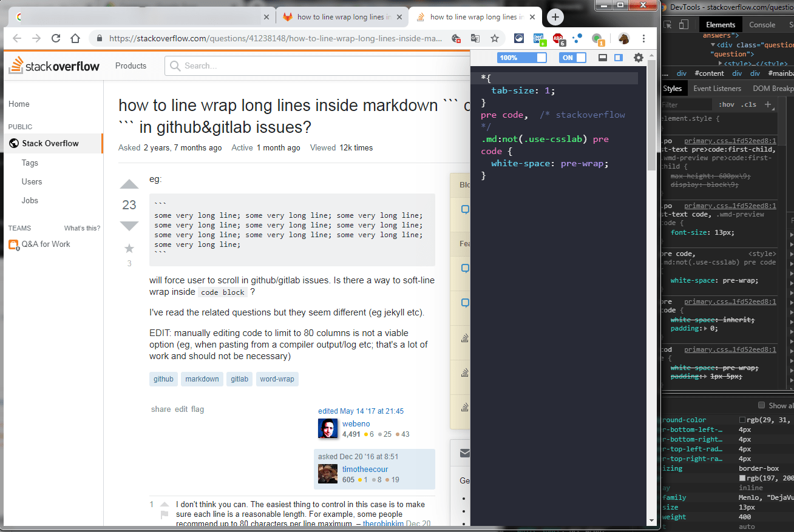Click the edit link under the question
The image size is (794, 532).
(181, 409)
